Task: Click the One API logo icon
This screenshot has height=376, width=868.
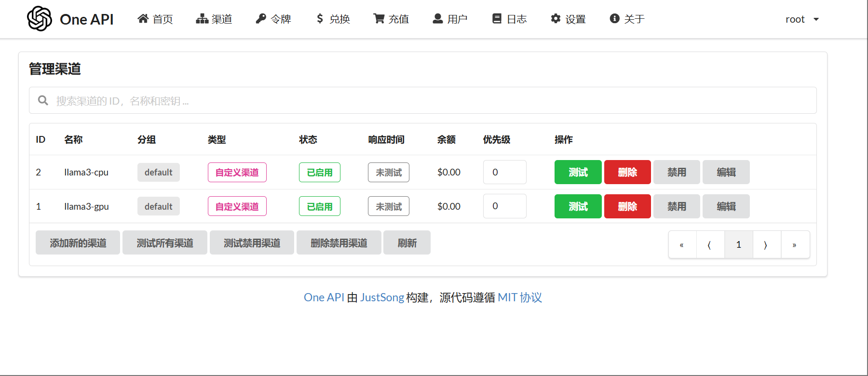Action: coord(40,19)
